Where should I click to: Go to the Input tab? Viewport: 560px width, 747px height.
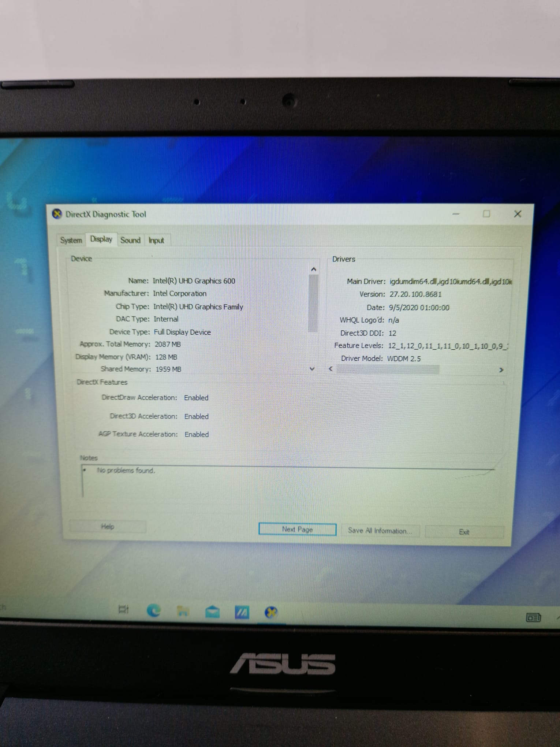pyautogui.click(x=156, y=241)
